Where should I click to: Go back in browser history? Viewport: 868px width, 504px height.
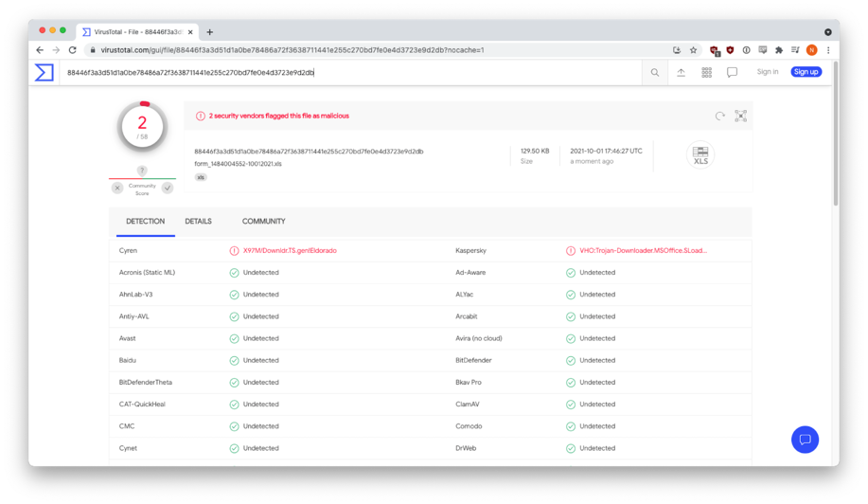(40, 50)
